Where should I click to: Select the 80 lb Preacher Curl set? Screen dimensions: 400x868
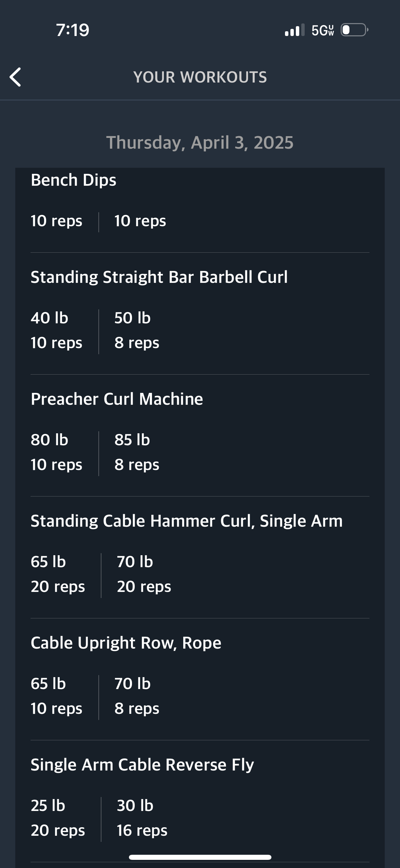(x=56, y=452)
